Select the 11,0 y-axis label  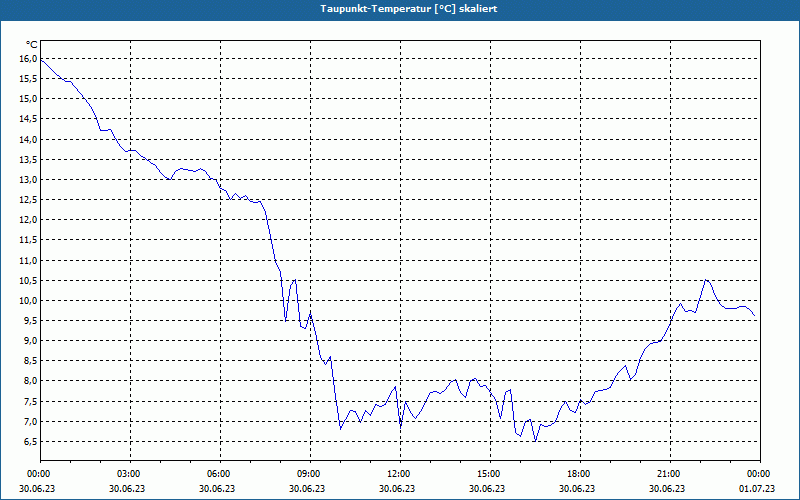(x=29, y=260)
